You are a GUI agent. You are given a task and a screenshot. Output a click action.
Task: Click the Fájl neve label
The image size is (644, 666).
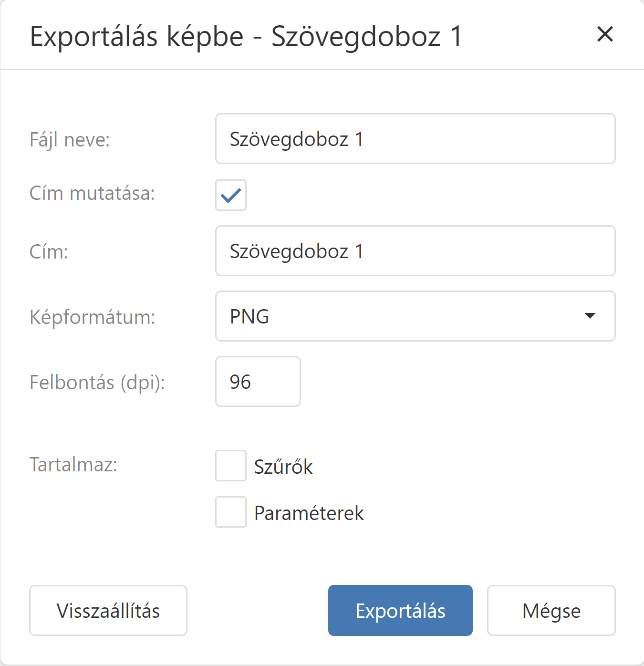(70, 140)
